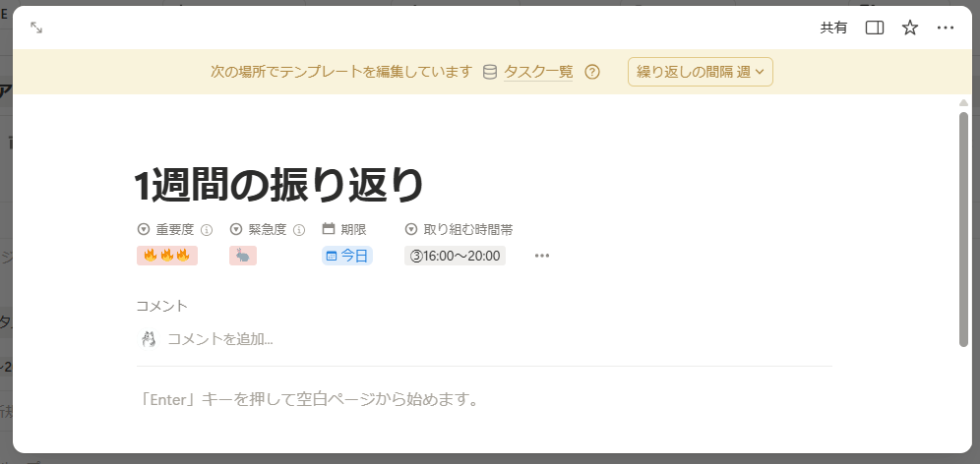The width and height of the screenshot is (980, 464).
Task: Click the page title 1週間の振り返り
Action: (280, 184)
